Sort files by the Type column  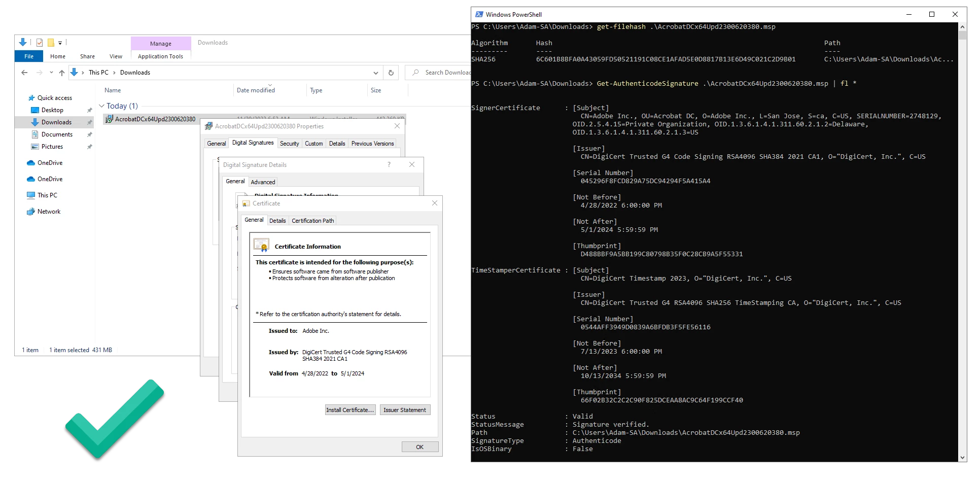pos(316,90)
